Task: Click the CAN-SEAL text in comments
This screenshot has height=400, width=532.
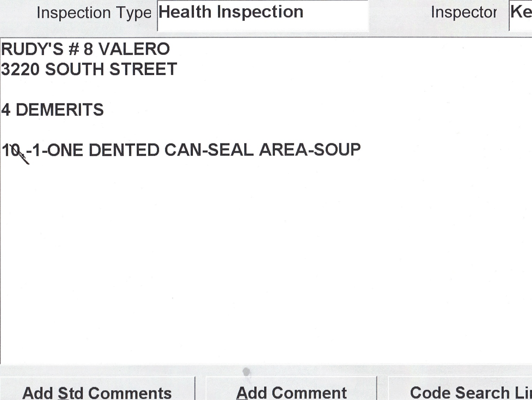Action: pos(209,150)
